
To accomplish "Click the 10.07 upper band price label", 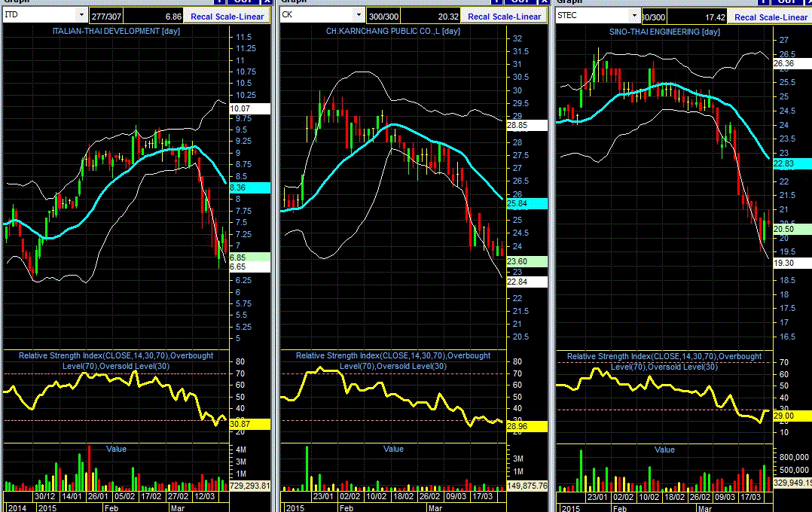I will coord(249,108).
